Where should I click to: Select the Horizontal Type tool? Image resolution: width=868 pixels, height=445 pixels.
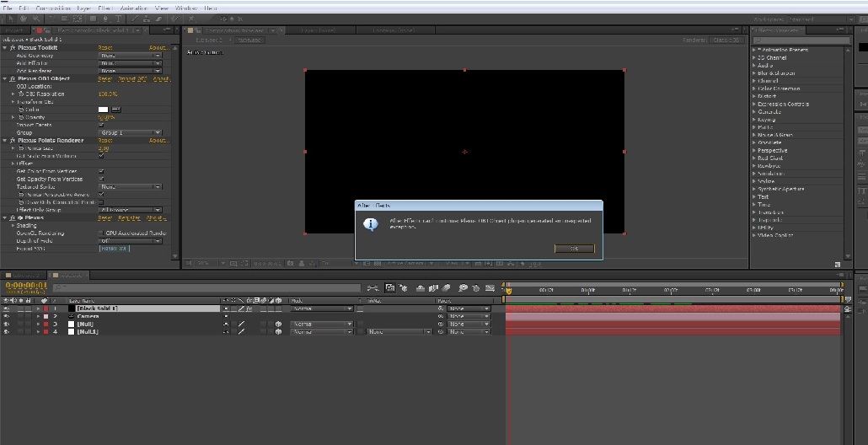[119, 19]
